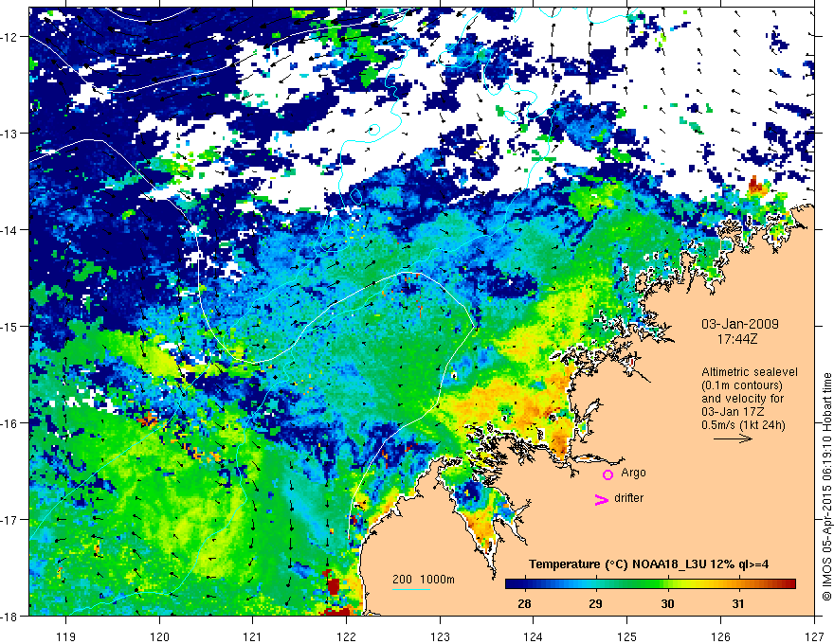The height and width of the screenshot is (644, 834).
Task: Click the longitude axis label 124
Action: coord(534,636)
